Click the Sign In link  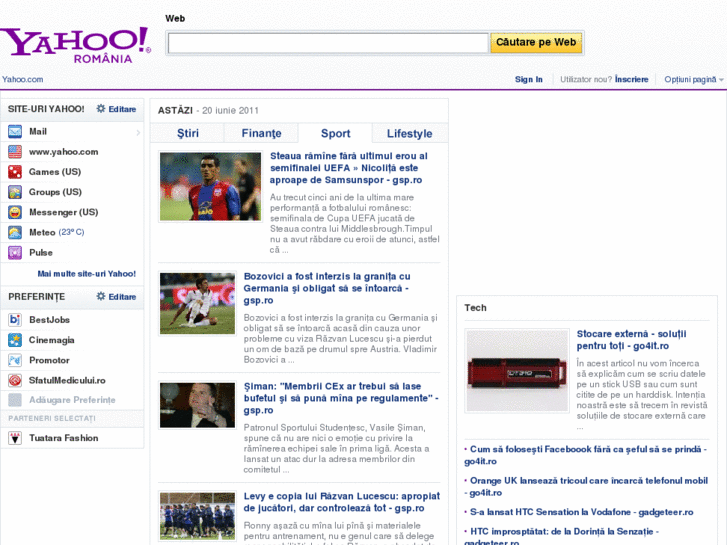[x=529, y=79]
